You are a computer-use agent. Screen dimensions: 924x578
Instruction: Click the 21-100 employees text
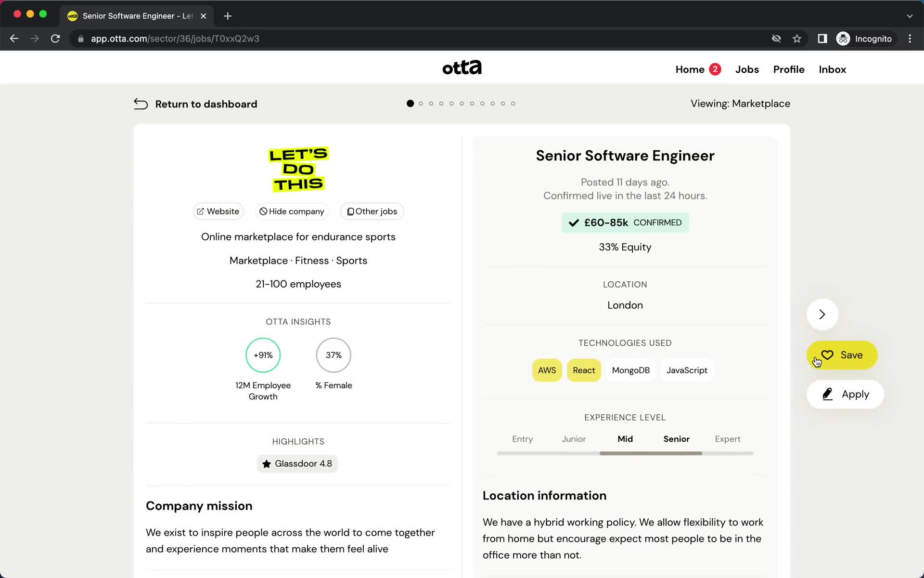click(x=298, y=284)
